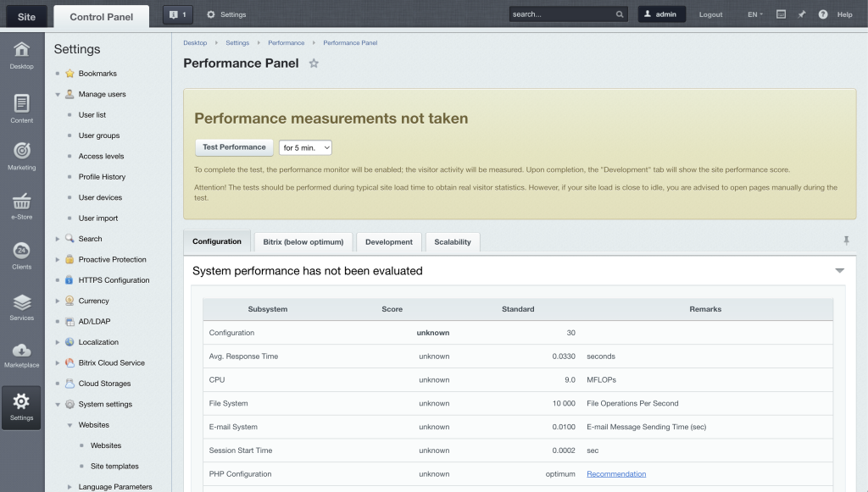The image size is (868, 492).
Task: Click the Proactive Protection shield icon
Action: coord(70,259)
